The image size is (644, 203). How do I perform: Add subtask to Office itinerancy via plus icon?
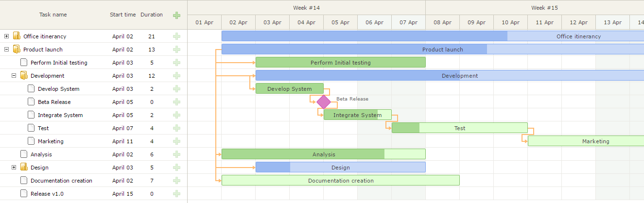click(x=176, y=36)
